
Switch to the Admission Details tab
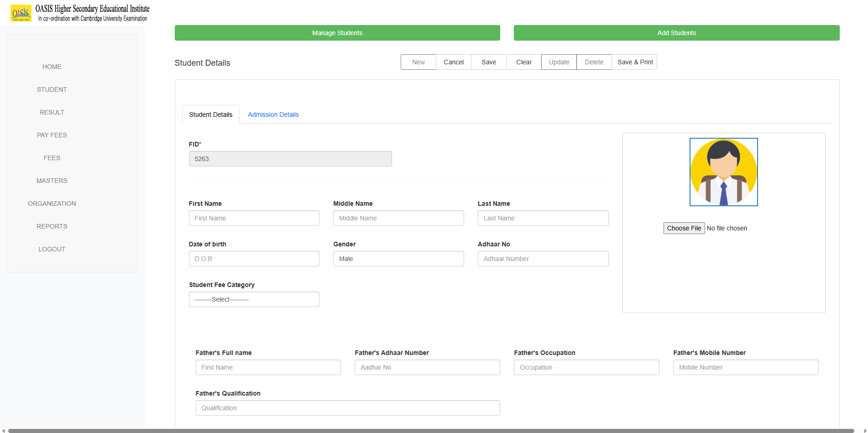273,114
